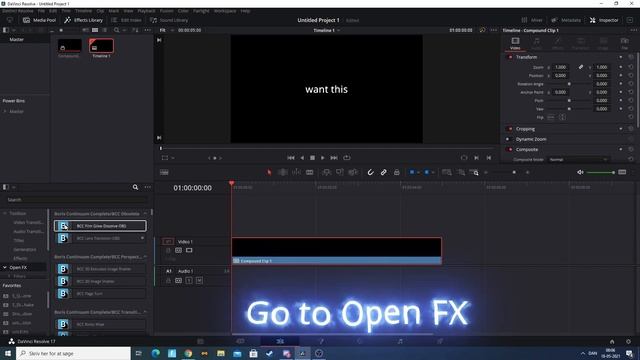Open the timeline view options icon

(x=164, y=172)
